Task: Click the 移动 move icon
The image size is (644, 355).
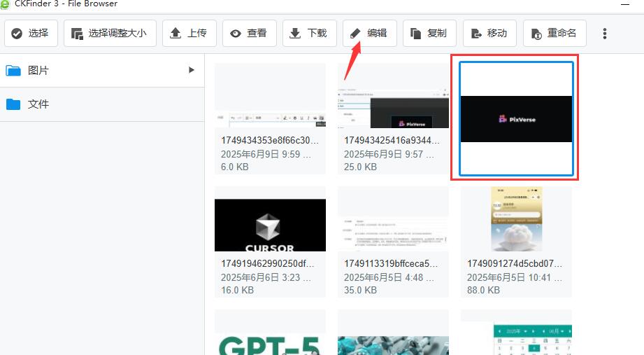Action: [x=476, y=33]
